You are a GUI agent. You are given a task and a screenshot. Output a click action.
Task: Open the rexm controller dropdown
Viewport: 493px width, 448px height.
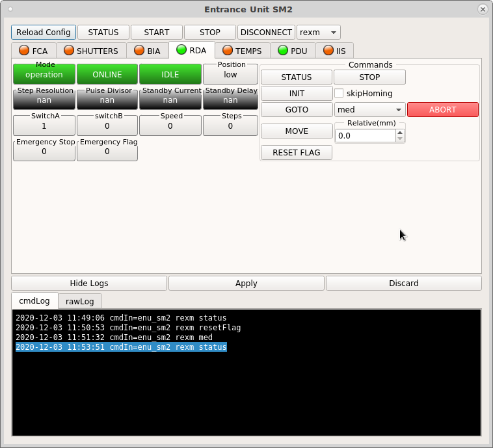click(318, 33)
